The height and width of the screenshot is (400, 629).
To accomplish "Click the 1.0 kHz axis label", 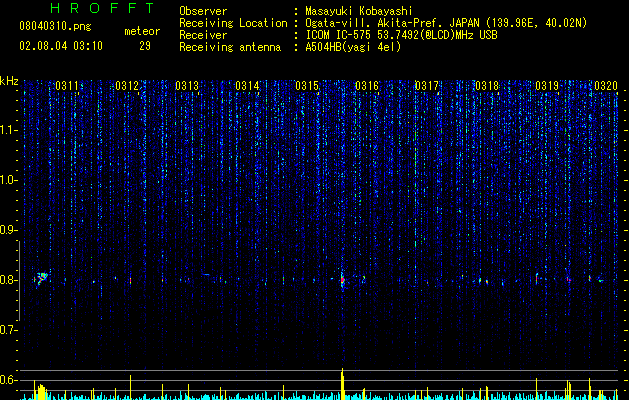I will pos(9,180).
